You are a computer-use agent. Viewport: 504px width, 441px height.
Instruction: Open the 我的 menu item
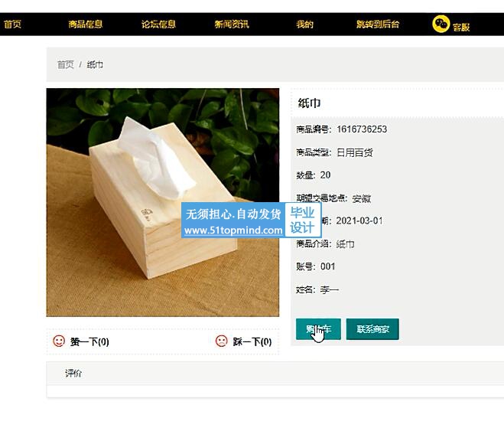click(304, 24)
